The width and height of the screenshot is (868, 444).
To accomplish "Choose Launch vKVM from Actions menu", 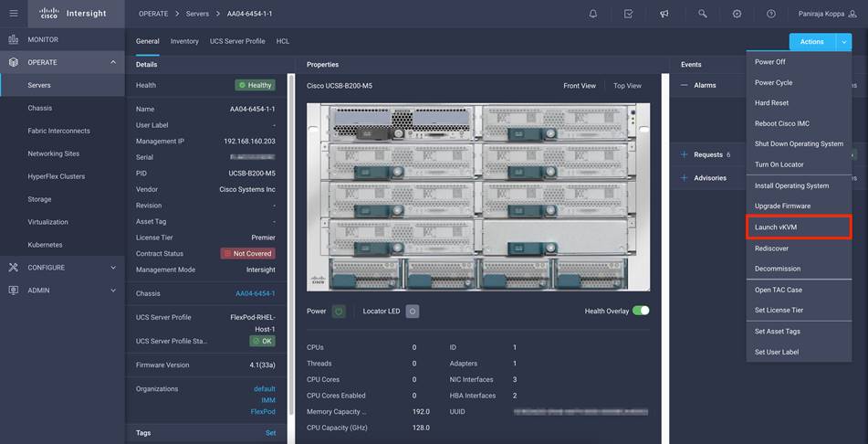I will [799, 227].
